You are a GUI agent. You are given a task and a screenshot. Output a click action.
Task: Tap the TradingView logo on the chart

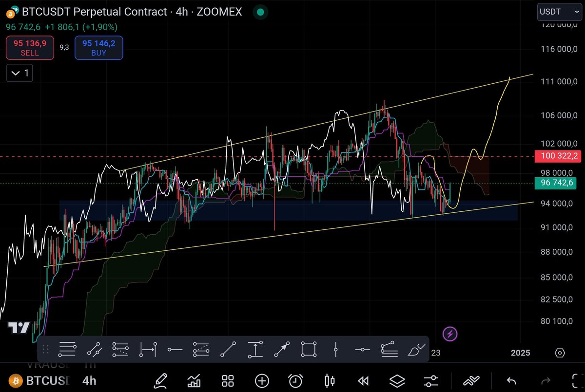[x=19, y=328]
